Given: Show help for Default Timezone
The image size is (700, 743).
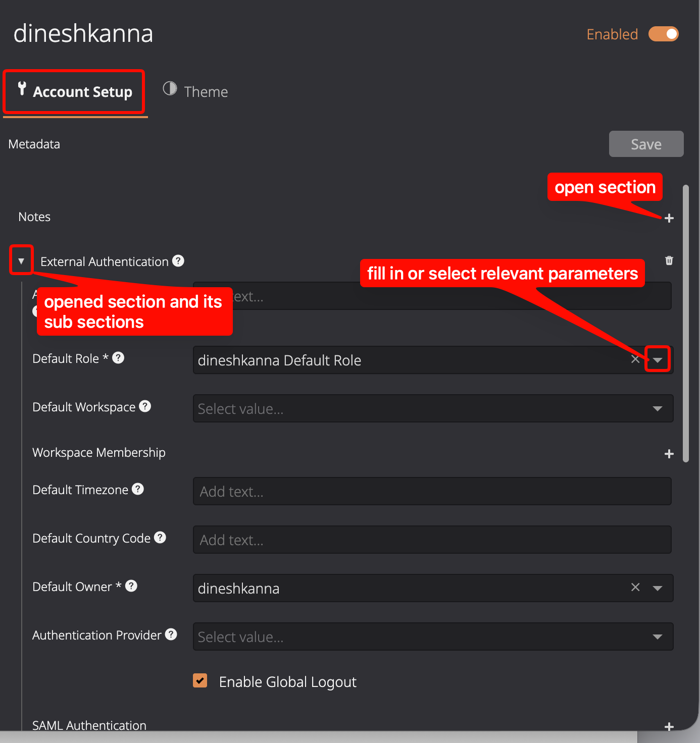Looking at the screenshot, I should pos(138,489).
